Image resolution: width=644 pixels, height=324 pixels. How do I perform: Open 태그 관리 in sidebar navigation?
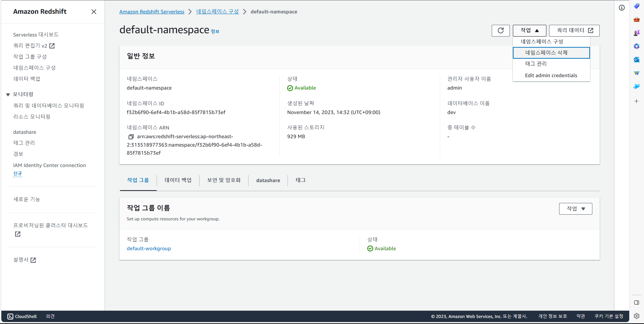click(x=24, y=143)
